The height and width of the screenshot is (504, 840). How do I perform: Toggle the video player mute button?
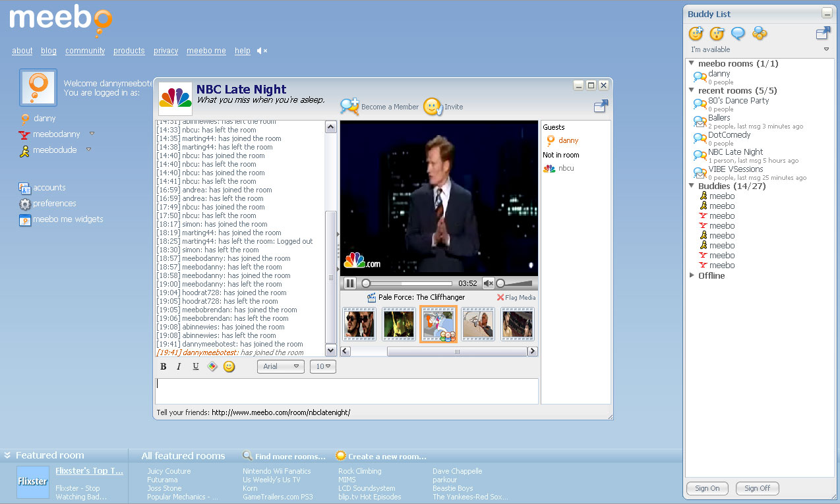pos(488,283)
